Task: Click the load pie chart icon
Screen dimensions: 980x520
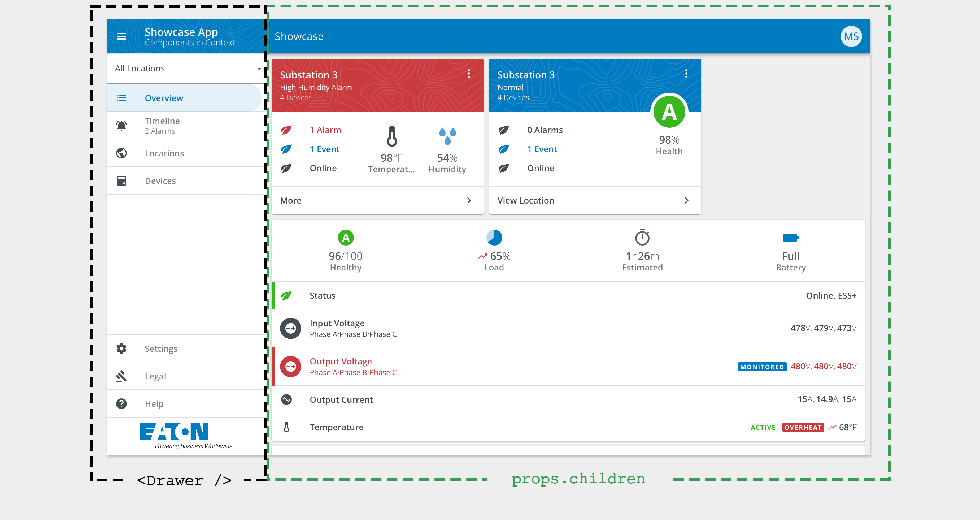Action: 494,238
